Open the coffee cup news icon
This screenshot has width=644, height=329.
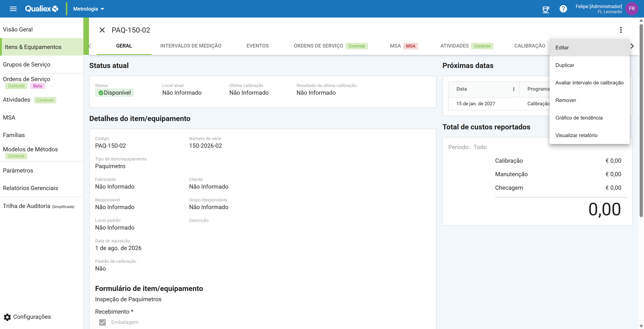[546, 9]
